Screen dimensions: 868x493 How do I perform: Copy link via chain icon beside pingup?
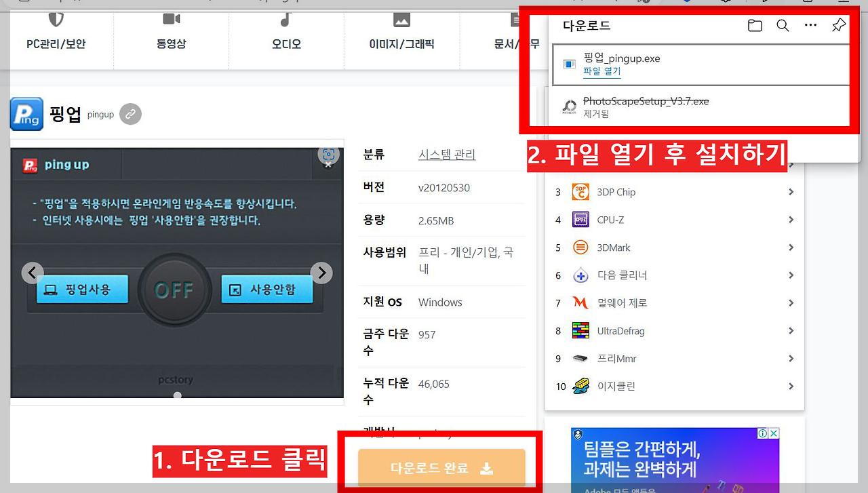point(130,114)
